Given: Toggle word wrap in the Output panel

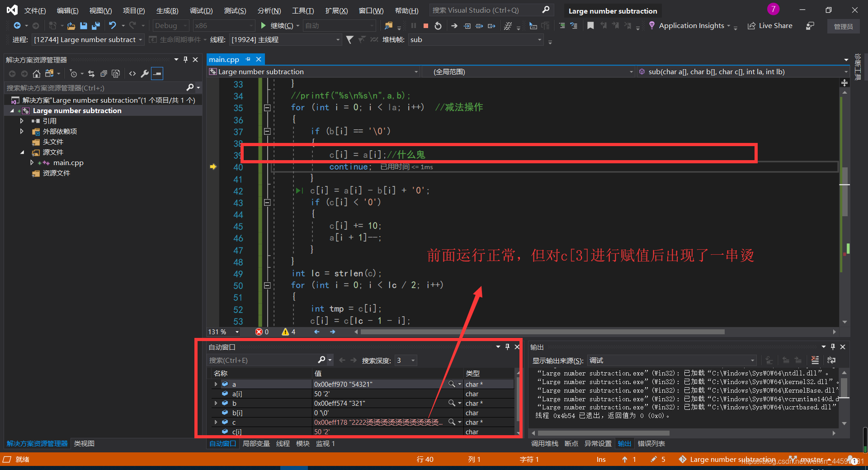Looking at the screenshot, I should pos(831,360).
